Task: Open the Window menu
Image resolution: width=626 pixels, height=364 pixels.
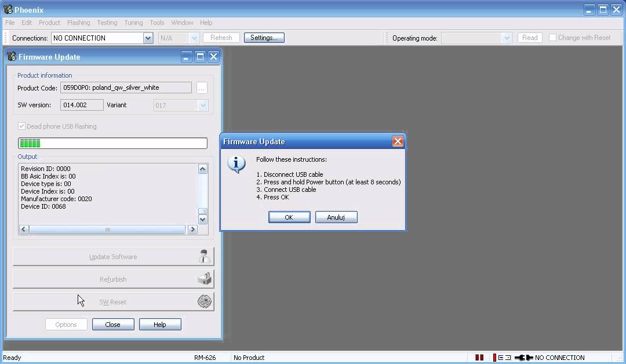Action: click(182, 23)
